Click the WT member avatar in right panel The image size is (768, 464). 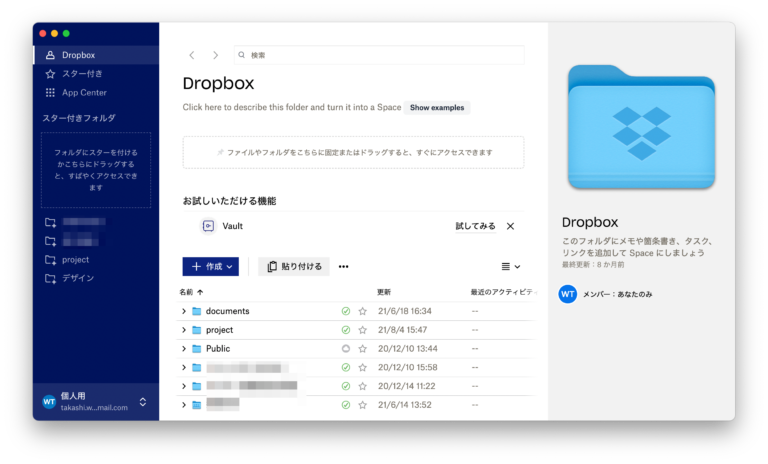coord(567,294)
